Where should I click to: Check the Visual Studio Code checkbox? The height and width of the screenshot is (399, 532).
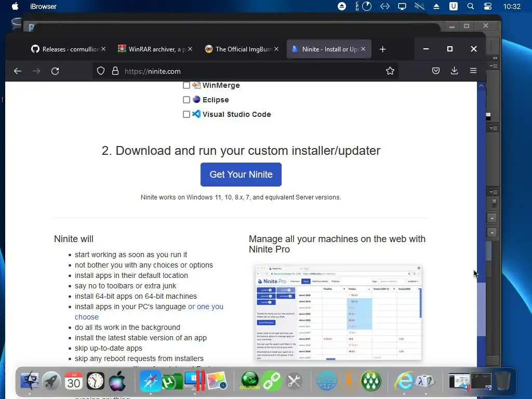(x=187, y=114)
